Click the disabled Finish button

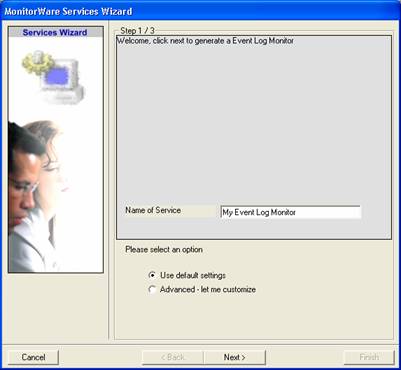click(x=369, y=357)
